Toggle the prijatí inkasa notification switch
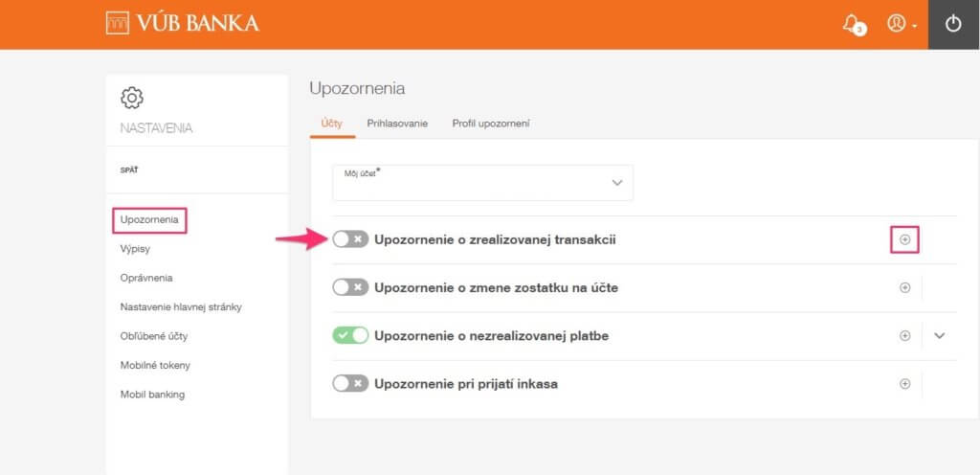Screen dimensions: 980x475 pyautogui.click(x=350, y=384)
